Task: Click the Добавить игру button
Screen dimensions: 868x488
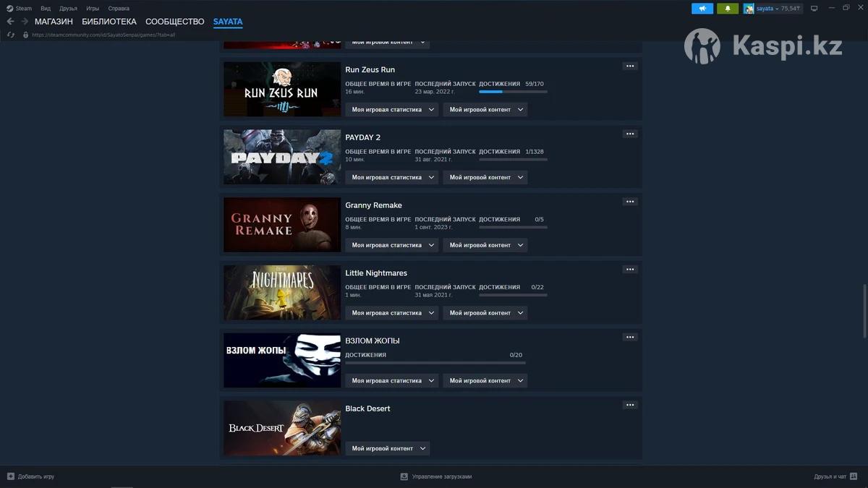Action: (30, 476)
